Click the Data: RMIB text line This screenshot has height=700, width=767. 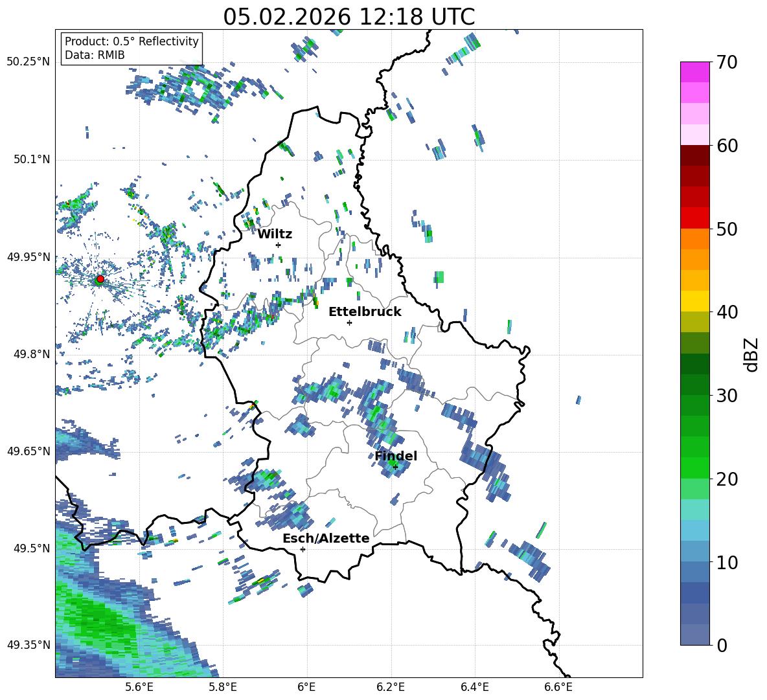coord(95,55)
